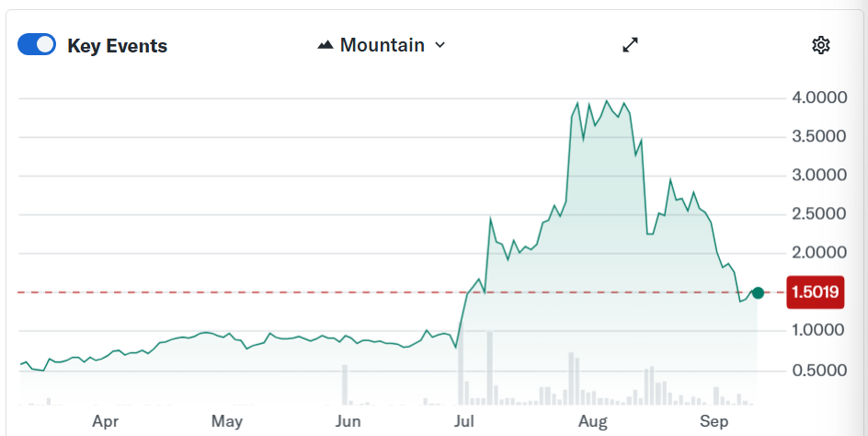This screenshot has width=868, height=436.
Task: Toggle the Key Events switch
Action: [x=37, y=45]
